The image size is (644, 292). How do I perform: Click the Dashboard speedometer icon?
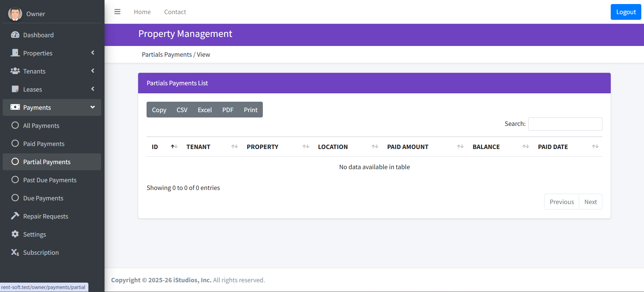(x=15, y=35)
